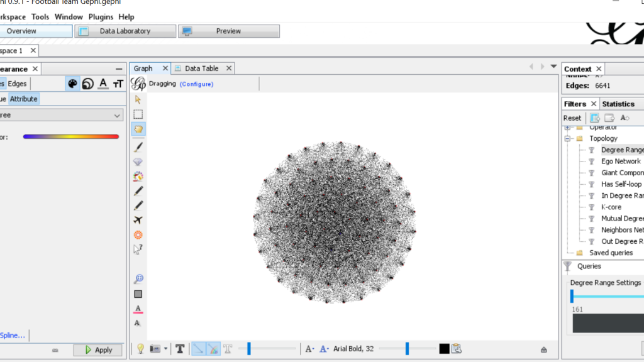This screenshot has width=644, height=362.
Task: Click the black label color swatch
Action: (x=444, y=349)
